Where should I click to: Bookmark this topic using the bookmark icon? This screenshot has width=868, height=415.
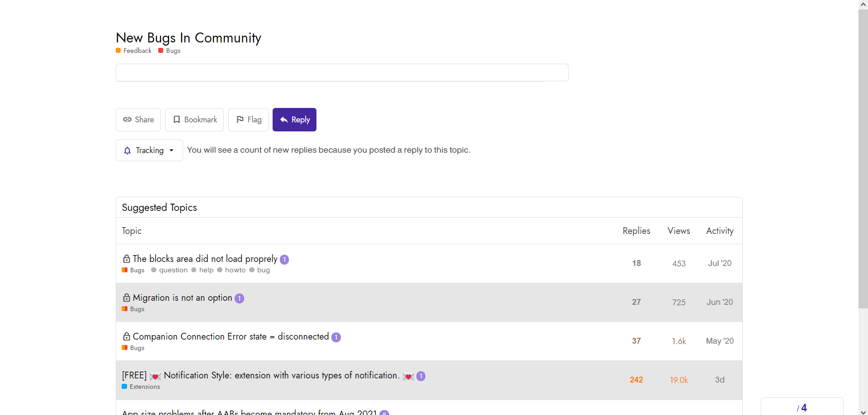point(194,120)
